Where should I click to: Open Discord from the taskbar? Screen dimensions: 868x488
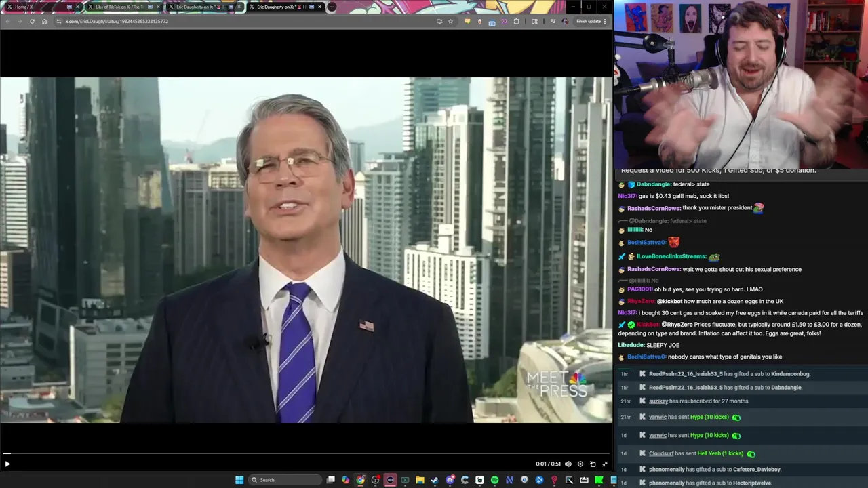pos(450,480)
